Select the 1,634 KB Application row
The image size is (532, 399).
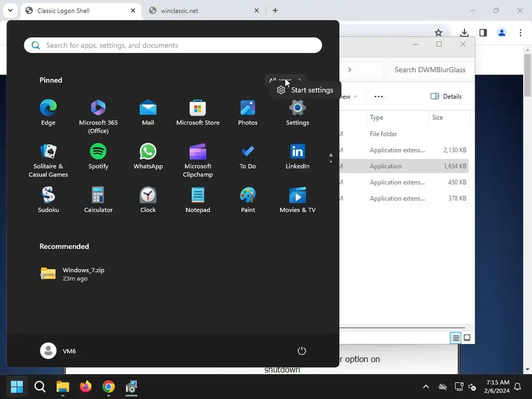pos(404,166)
